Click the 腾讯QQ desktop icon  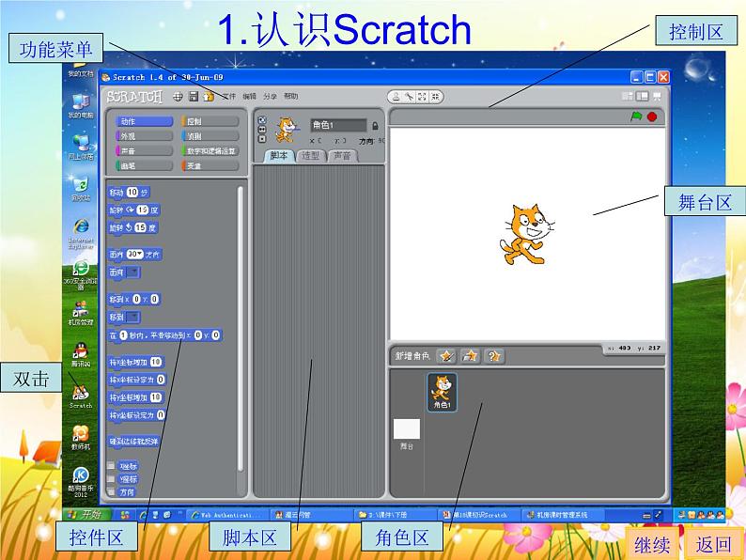pos(81,354)
